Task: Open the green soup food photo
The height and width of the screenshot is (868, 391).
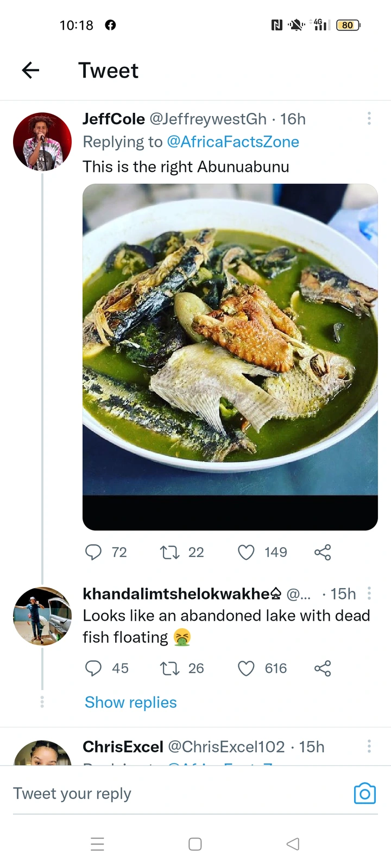Action: click(230, 347)
